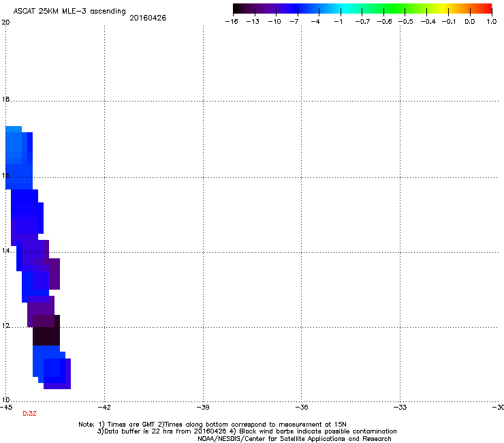The height and width of the screenshot is (443, 504).
Task: Click the ASCAT 25KM MLE-3 ascending title
Action: tap(69, 12)
